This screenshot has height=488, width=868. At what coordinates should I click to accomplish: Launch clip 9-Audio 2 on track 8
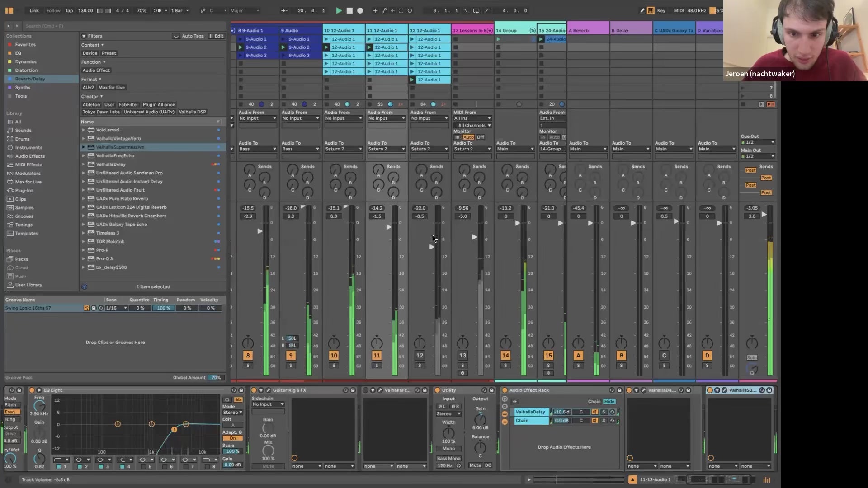[241, 47]
